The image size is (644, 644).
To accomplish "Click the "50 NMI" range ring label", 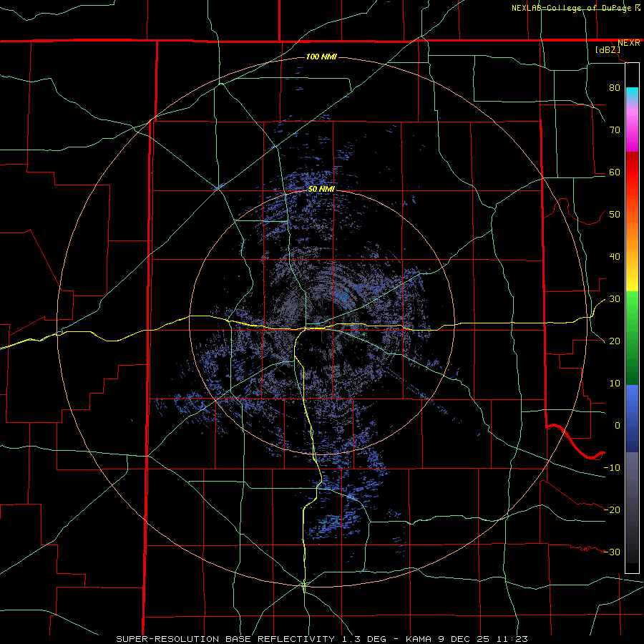I will pyautogui.click(x=321, y=190).
